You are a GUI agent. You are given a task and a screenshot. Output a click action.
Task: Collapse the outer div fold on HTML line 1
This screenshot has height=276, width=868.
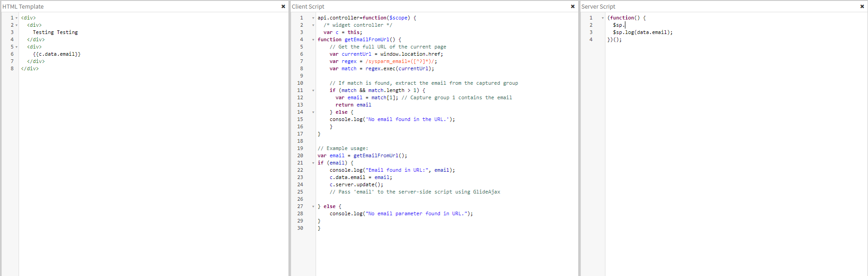point(17,18)
